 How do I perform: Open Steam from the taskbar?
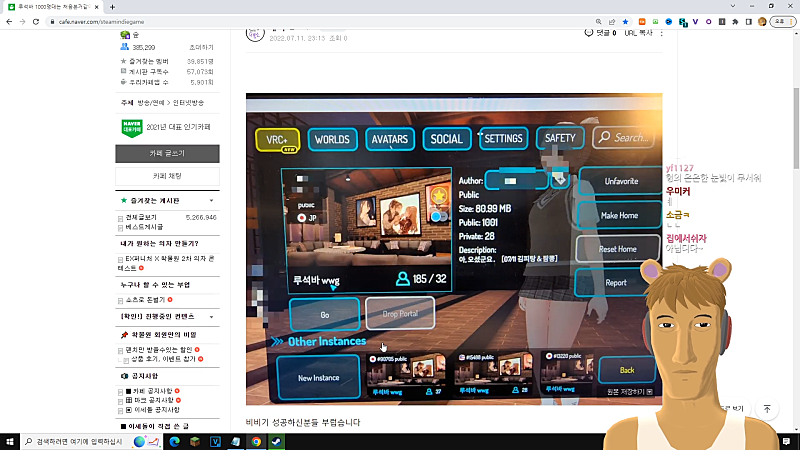(277, 442)
